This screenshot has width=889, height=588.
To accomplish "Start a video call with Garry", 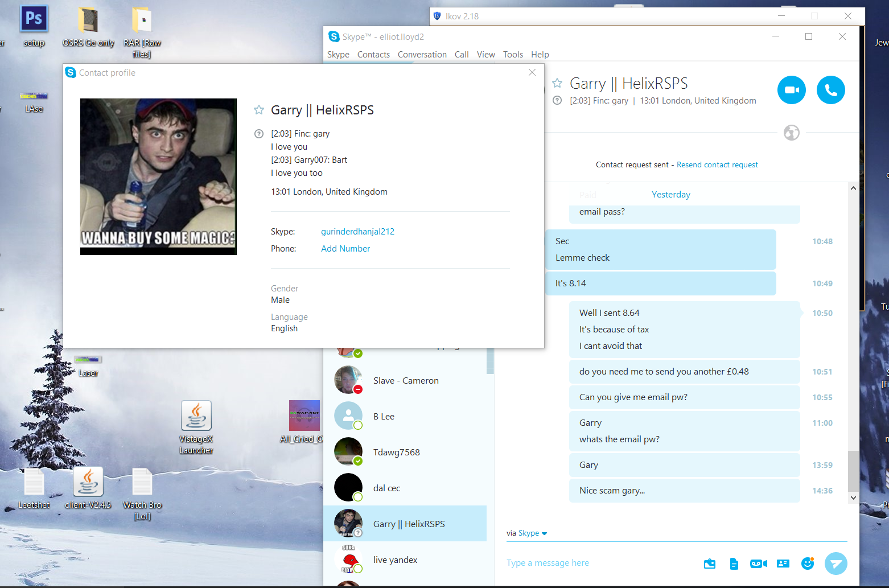I will coord(792,90).
